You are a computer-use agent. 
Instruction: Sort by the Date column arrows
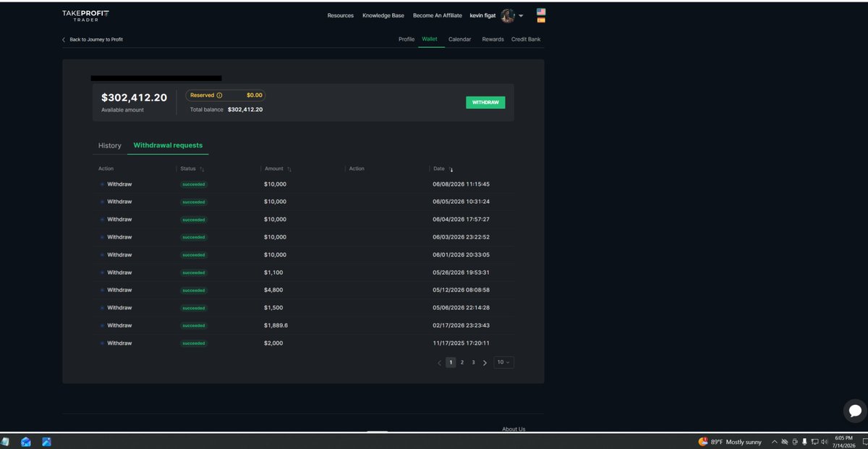tap(451, 169)
